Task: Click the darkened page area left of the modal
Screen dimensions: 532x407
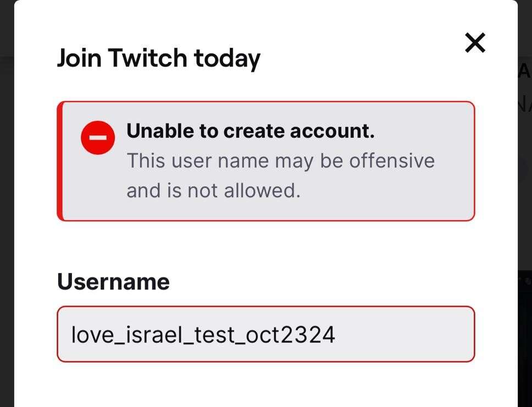Action: [8, 203]
